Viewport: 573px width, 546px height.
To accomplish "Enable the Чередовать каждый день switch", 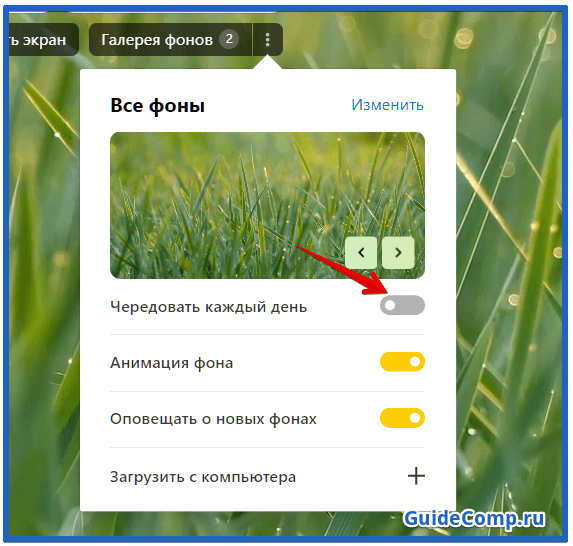I will tap(402, 305).
